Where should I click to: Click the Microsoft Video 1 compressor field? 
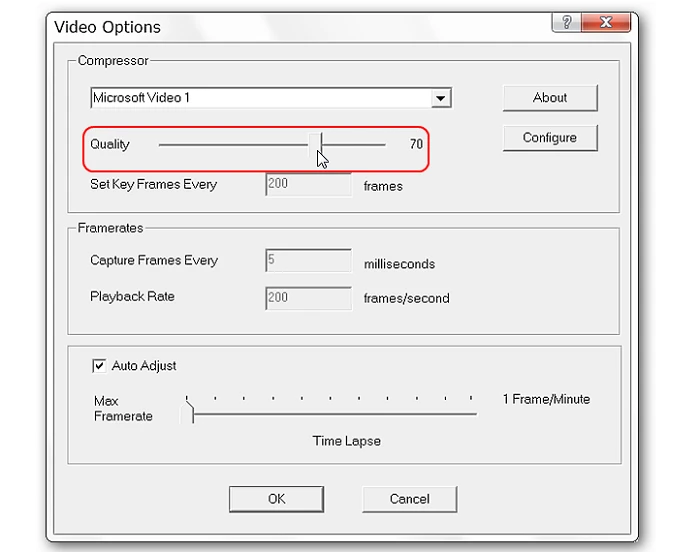[x=260, y=98]
